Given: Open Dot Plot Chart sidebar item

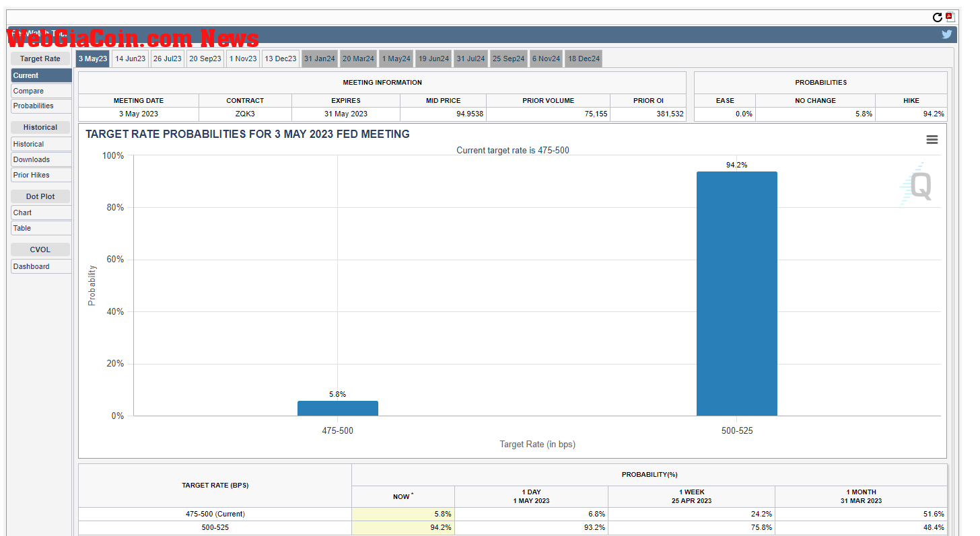Looking at the screenshot, I should point(41,213).
